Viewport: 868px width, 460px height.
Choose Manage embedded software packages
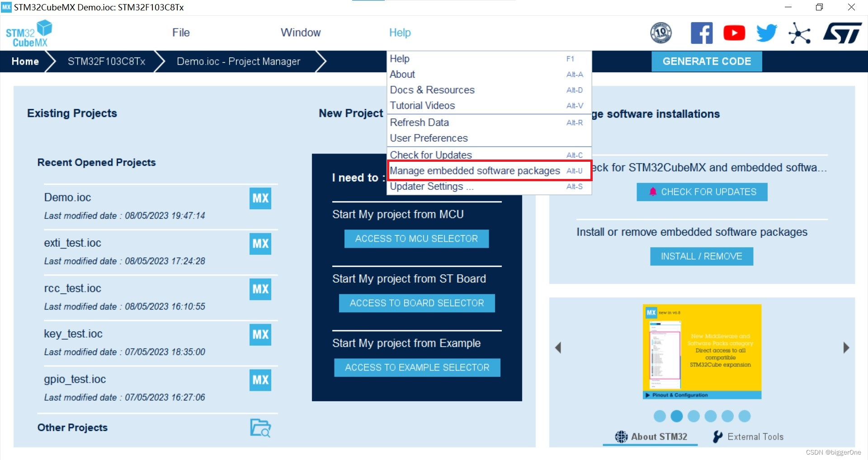(x=489, y=171)
